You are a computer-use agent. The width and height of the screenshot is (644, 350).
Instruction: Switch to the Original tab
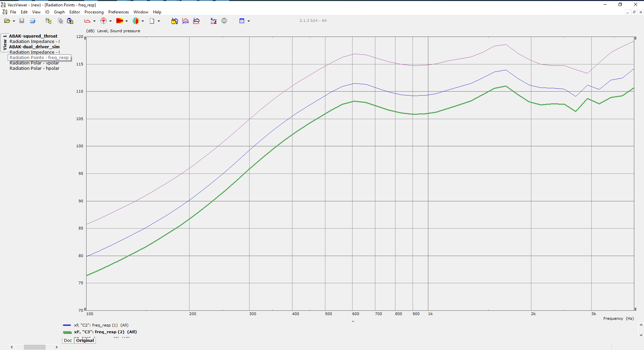[x=85, y=340]
